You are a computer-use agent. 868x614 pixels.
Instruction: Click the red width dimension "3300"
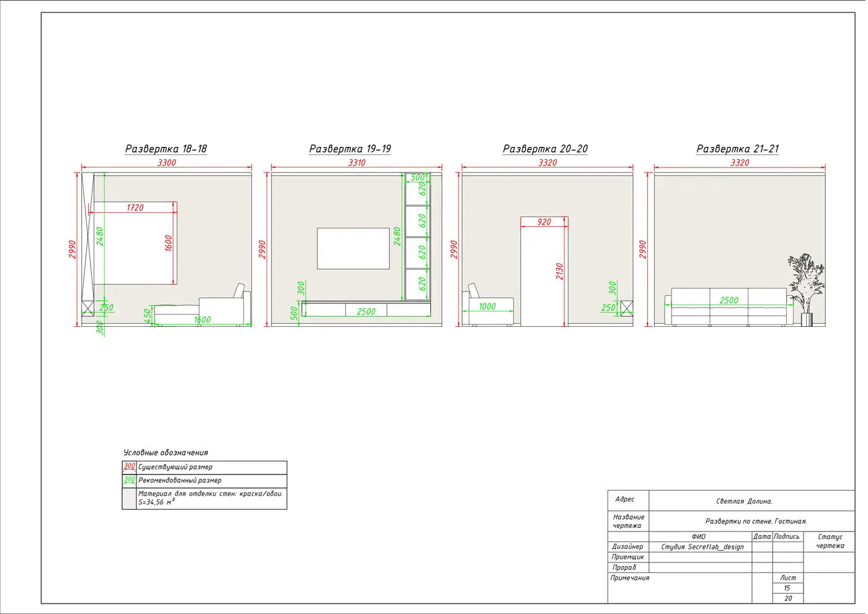point(167,162)
